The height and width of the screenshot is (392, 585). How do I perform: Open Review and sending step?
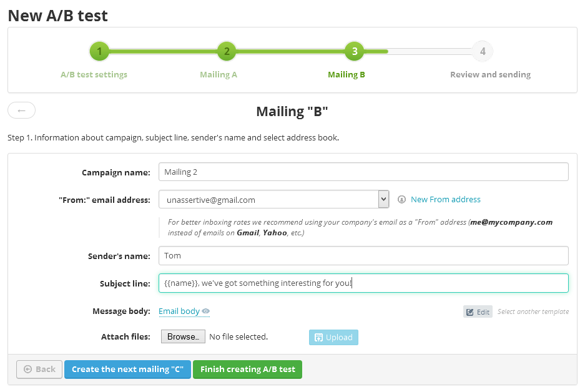pos(490,75)
